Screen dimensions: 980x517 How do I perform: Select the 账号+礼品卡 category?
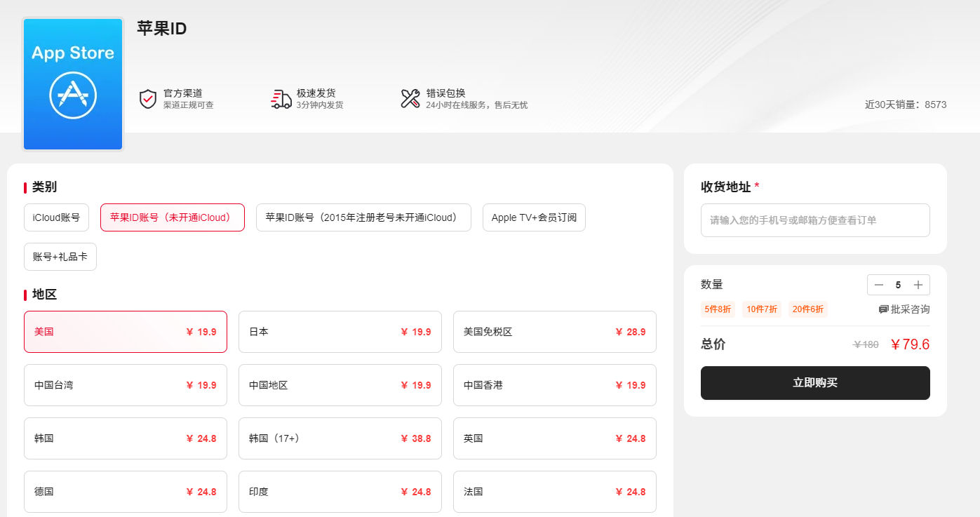(60, 257)
